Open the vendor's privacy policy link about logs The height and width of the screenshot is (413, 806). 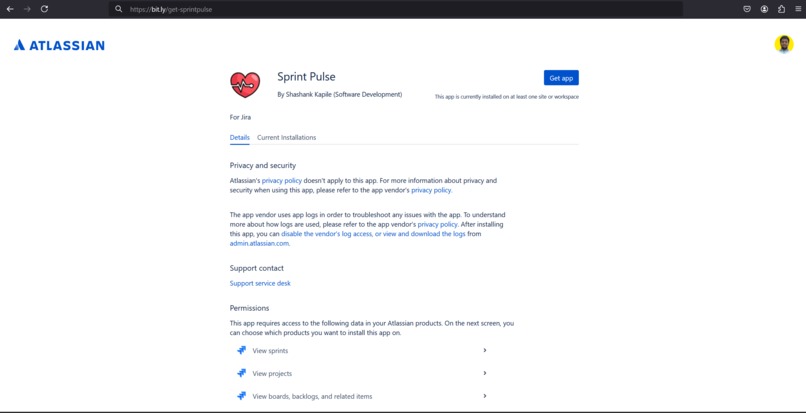[x=437, y=225]
